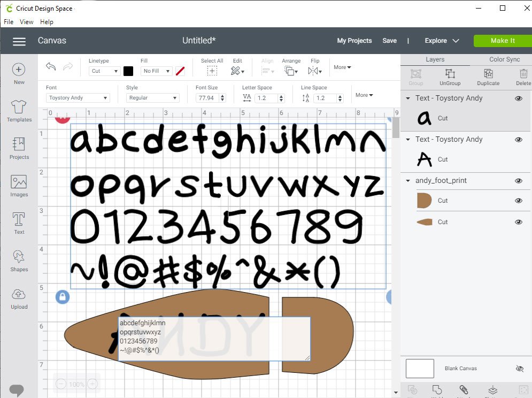Open the Edit tools icon
The height and width of the screenshot is (398, 532).
tap(237, 71)
